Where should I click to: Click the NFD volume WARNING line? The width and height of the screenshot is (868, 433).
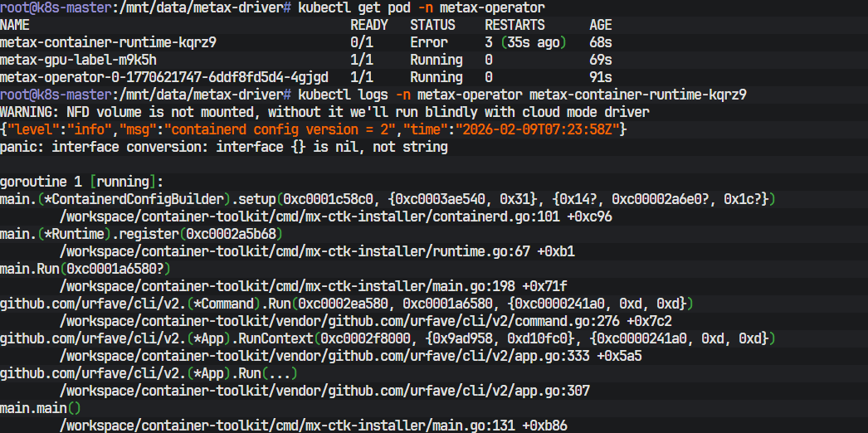coord(324,112)
